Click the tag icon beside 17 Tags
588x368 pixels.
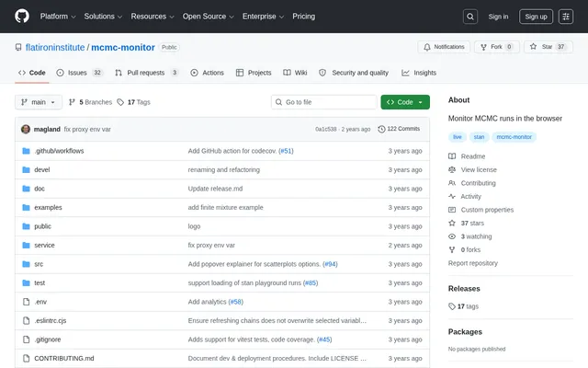coord(120,102)
